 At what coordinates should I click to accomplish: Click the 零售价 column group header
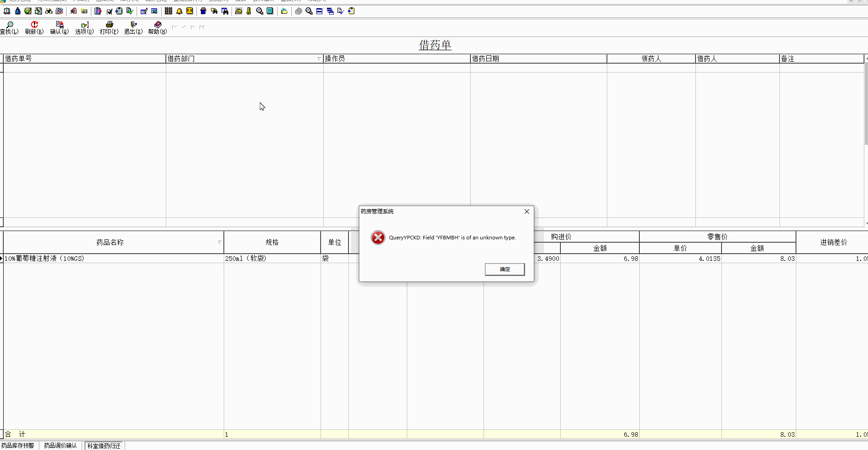(x=717, y=237)
